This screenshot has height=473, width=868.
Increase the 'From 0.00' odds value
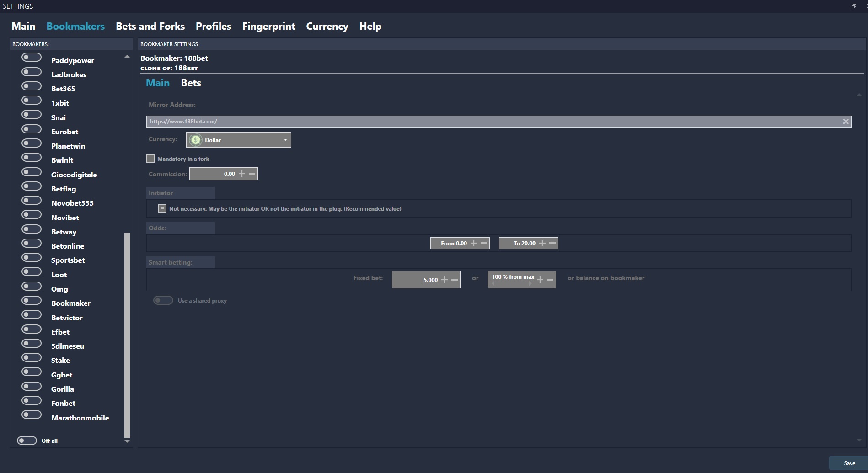(x=474, y=243)
